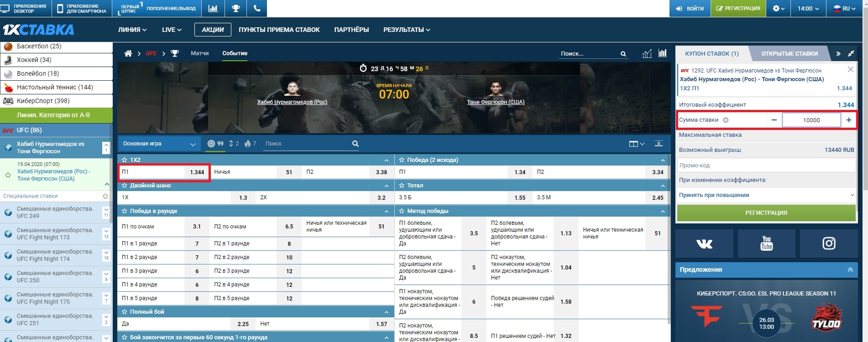Open the trophy icon in top bar
The image size is (868, 342).
click(235, 9)
